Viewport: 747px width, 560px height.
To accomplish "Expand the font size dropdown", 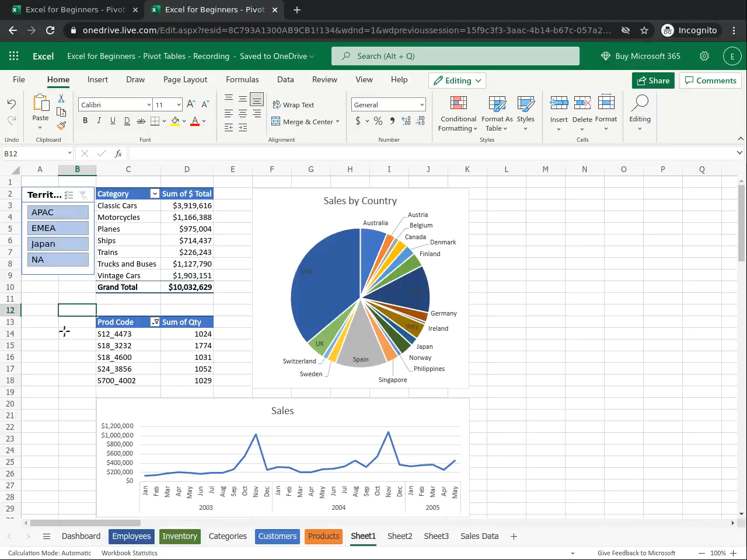I will pyautogui.click(x=178, y=105).
